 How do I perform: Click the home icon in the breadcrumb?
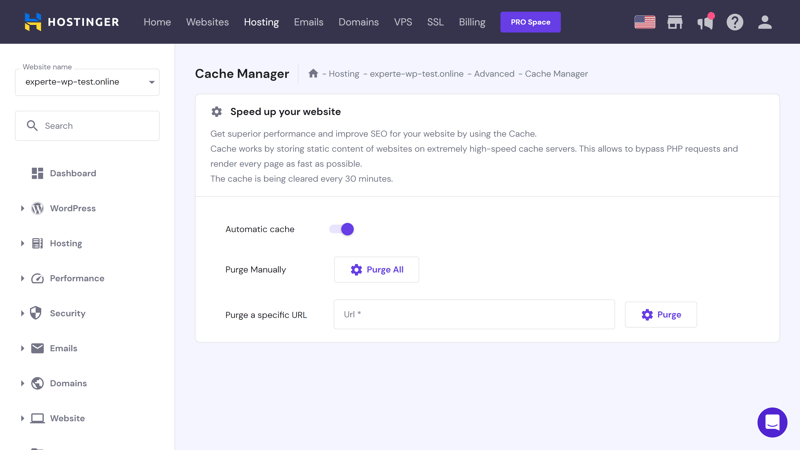[313, 73]
